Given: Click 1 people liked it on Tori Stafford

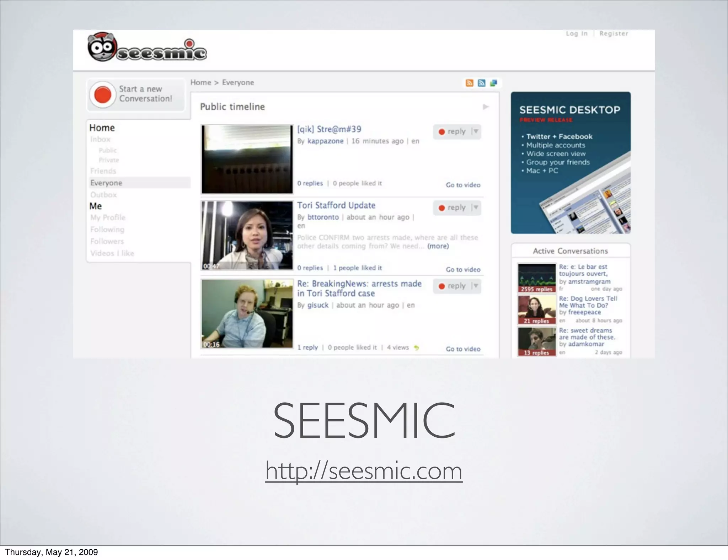Looking at the screenshot, I should tap(357, 268).
